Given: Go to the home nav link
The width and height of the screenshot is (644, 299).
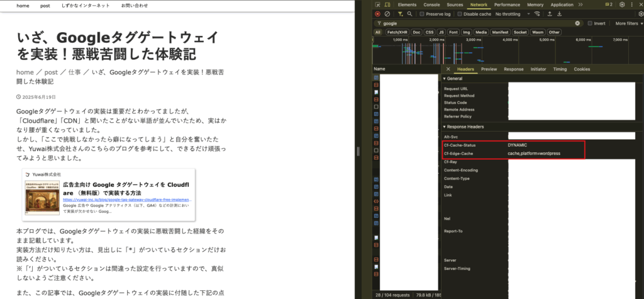Looking at the screenshot, I should coord(23,6).
